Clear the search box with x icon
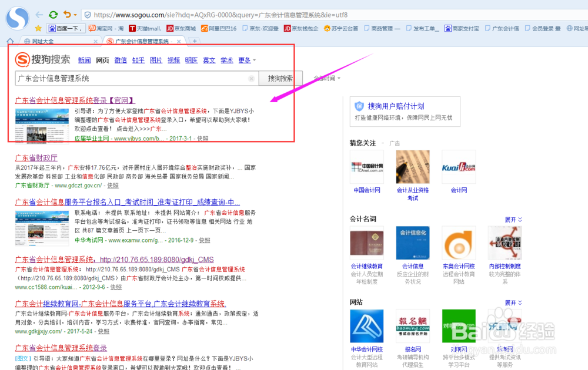The image size is (588, 370). 252,78
